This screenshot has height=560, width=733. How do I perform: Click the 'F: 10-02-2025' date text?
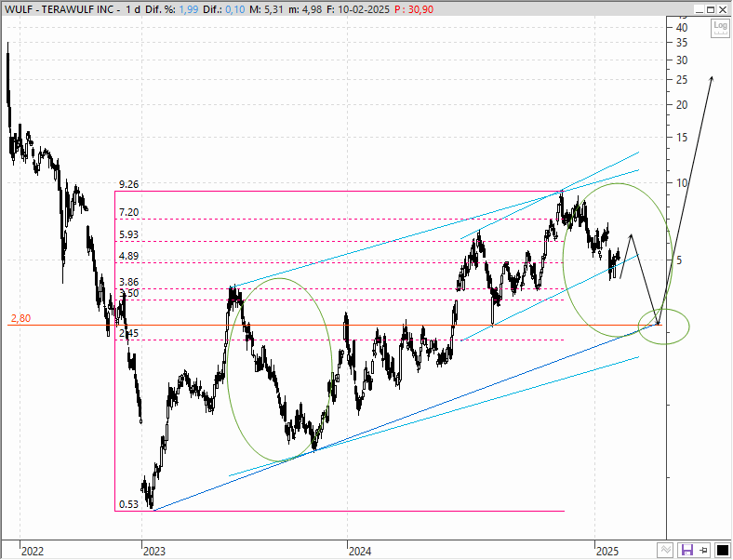tap(357, 10)
